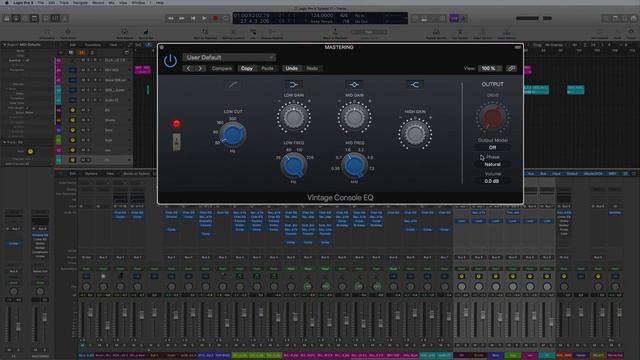Click the master volume slider in control bar
The image size is (640, 360).
coord(534,18)
